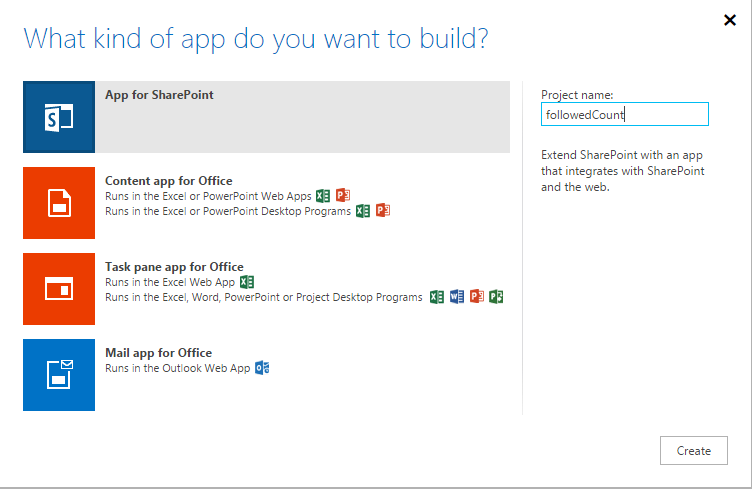Image resolution: width=752 pixels, height=489 pixels.
Task: Click the 'Extend SharePoint with an app' description
Action: pos(623,171)
